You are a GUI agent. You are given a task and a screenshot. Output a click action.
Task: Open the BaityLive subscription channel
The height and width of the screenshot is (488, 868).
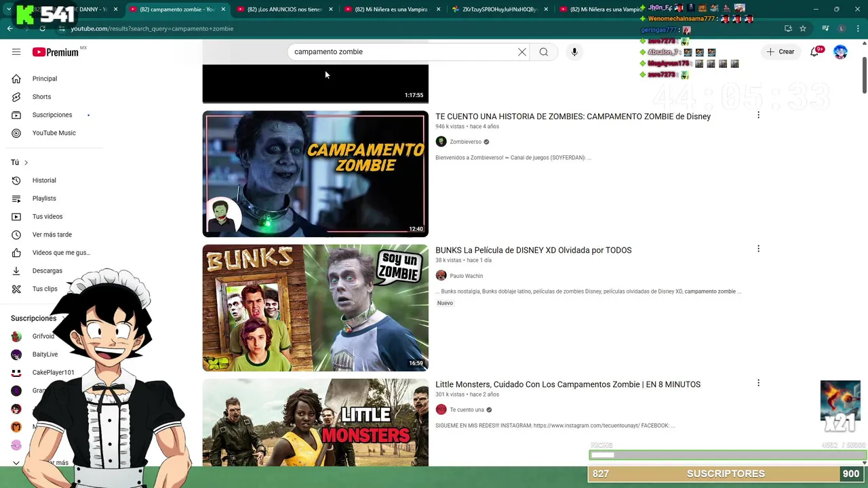[45, 354]
